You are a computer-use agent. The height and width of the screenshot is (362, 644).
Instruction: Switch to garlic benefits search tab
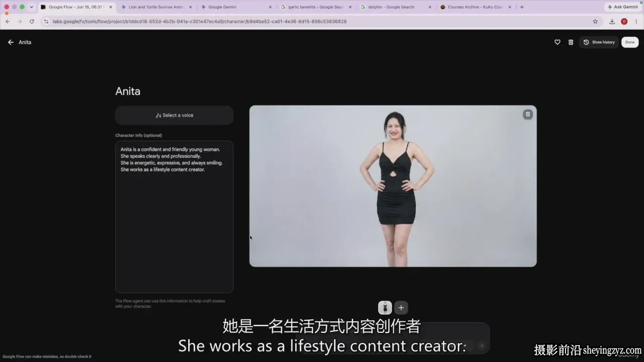point(315,7)
